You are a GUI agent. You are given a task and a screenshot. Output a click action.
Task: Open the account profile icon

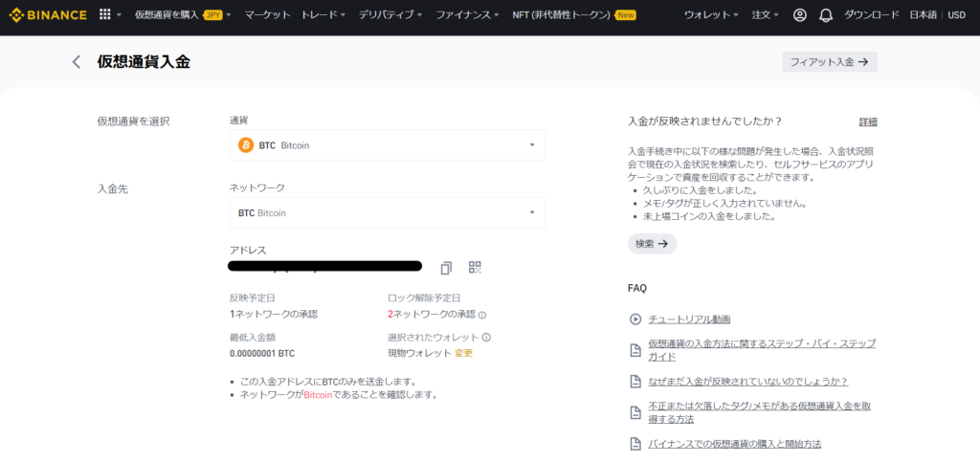pos(799,15)
